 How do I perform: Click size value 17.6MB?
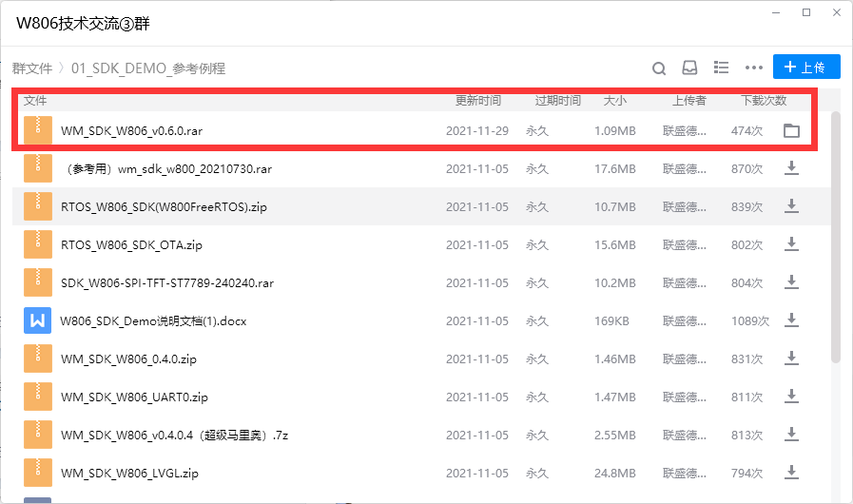[x=614, y=169]
